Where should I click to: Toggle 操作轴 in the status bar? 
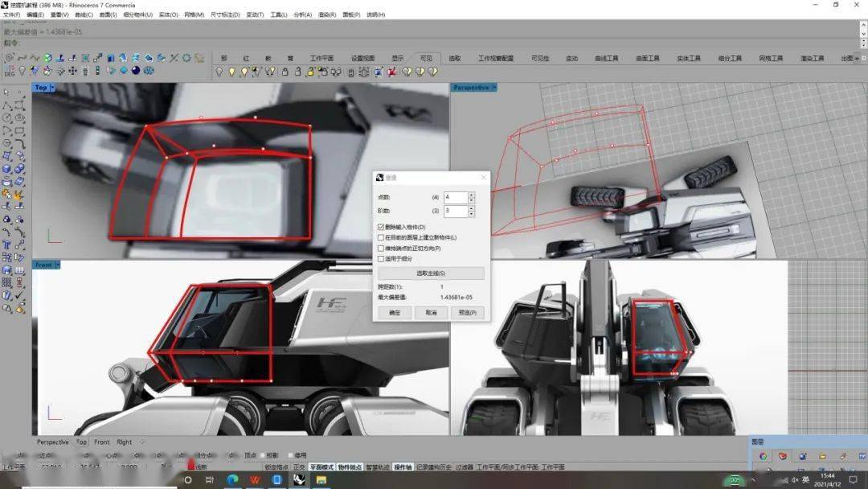pos(403,467)
